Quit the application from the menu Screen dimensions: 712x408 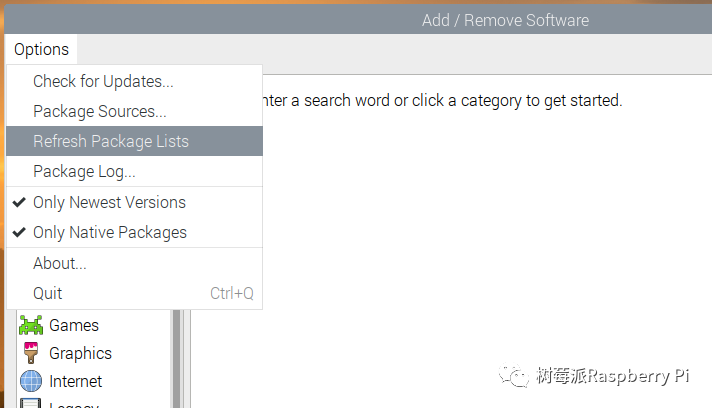(48, 293)
